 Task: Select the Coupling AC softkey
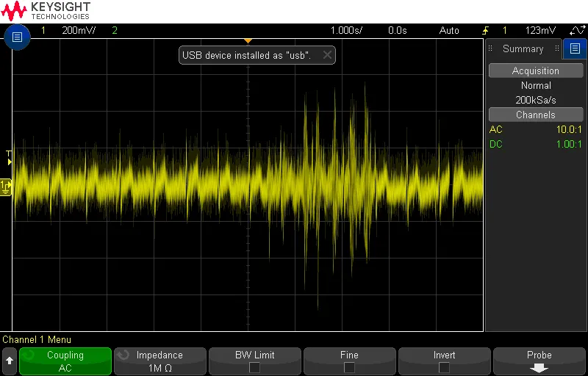(x=65, y=361)
